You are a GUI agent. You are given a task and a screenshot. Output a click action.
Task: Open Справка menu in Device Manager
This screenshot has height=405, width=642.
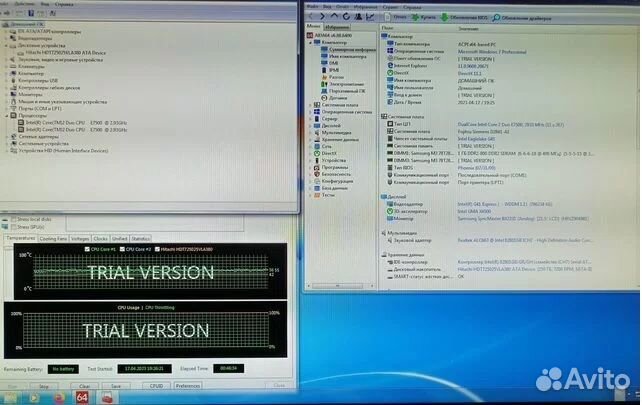64,4
